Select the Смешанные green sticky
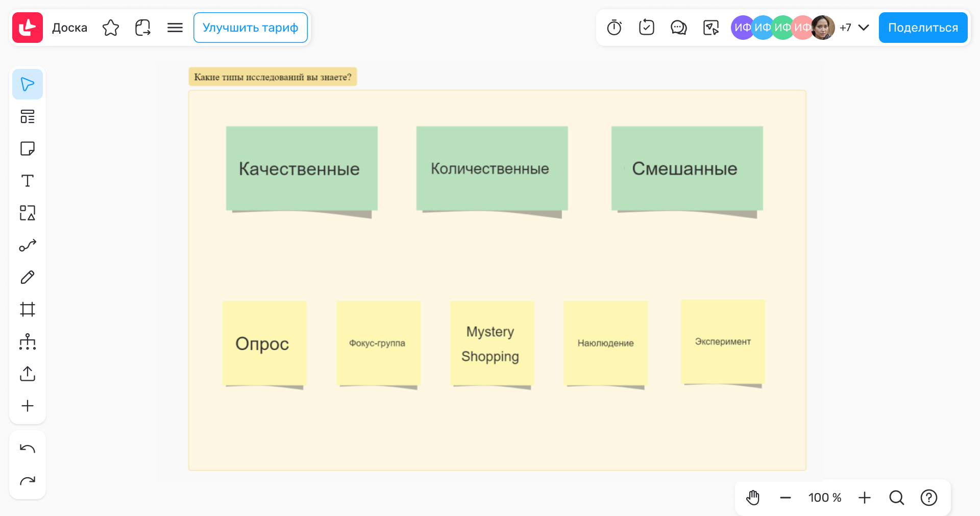The height and width of the screenshot is (516, 980). pyautogui.click(x=687, y=168)
